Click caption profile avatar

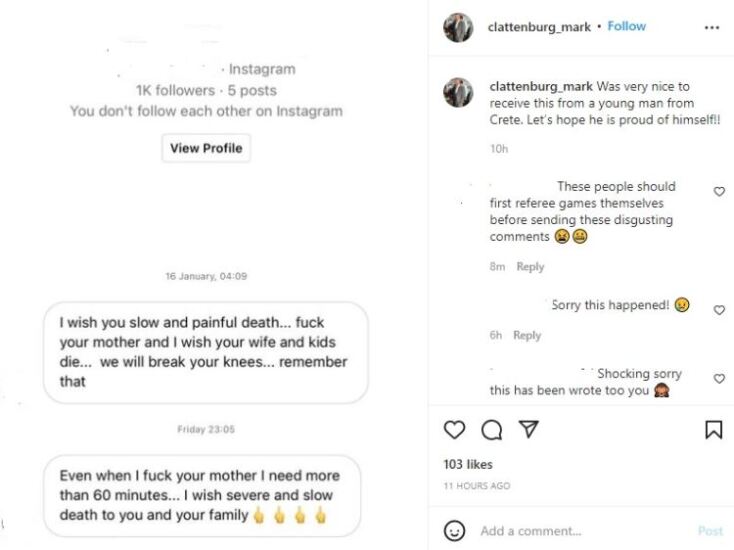click(x=458, y=92)
